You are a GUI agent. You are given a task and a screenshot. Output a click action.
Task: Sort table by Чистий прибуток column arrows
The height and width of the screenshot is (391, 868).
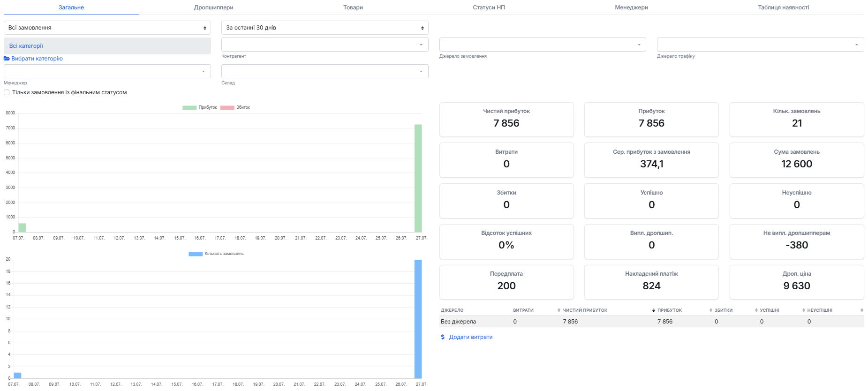tap(654, 310)
